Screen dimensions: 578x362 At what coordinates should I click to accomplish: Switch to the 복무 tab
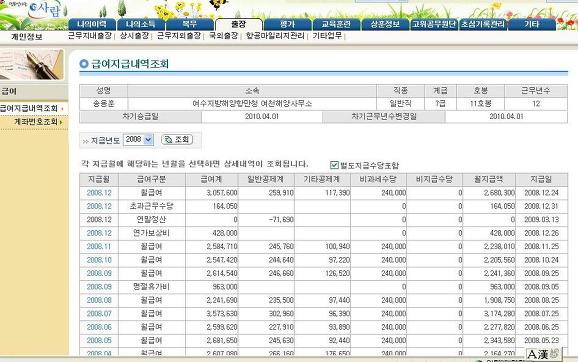[x=189, y=24]
